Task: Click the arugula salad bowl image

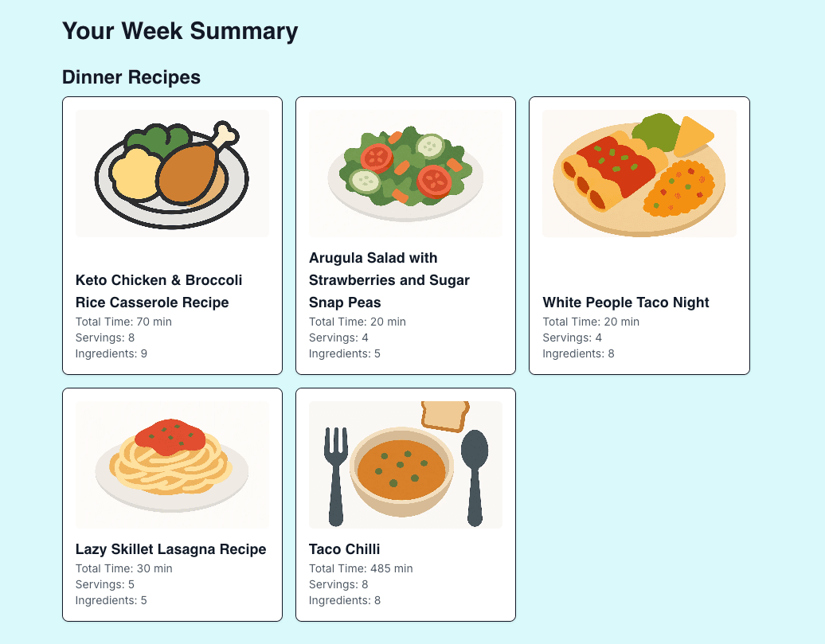Action: point(405,173)
